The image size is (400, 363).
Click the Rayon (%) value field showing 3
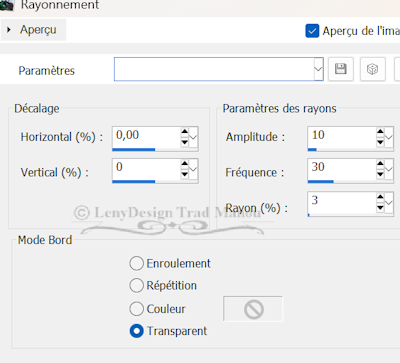[x=342, y=201]
